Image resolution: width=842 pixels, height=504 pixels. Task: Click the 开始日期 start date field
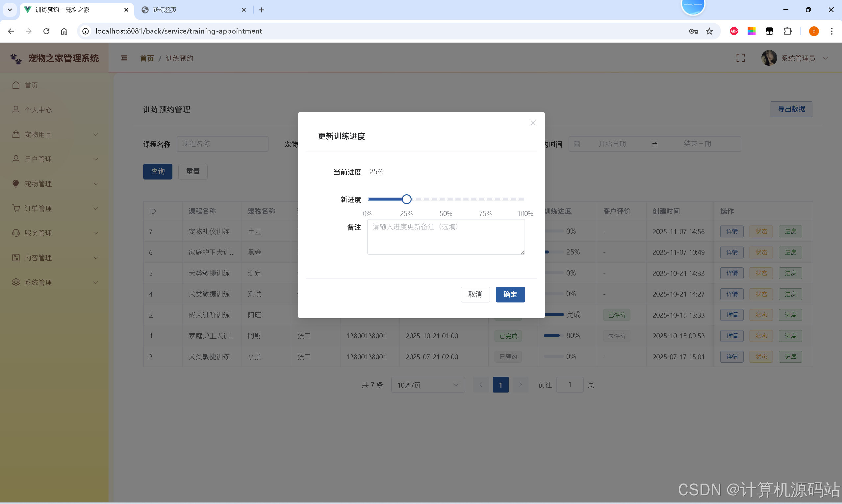(612, 144)
